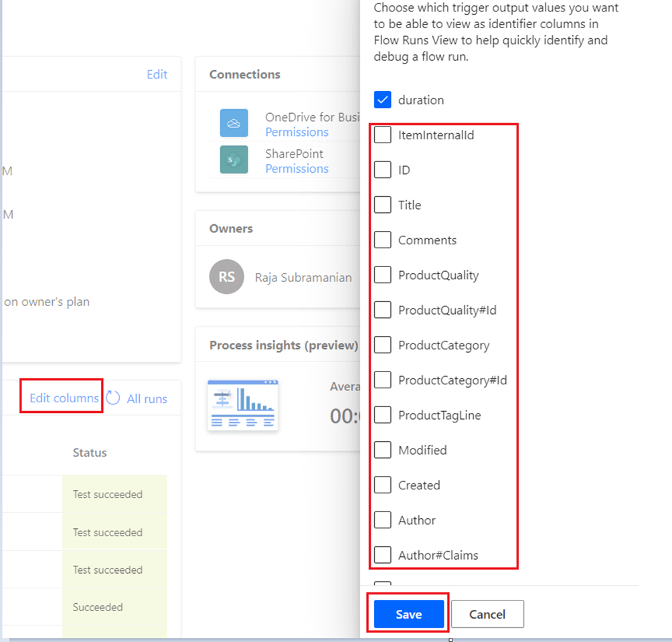Select the Comments checkbox
The width and height of the screenshot is (672, 642).
(x=383, y=240)
